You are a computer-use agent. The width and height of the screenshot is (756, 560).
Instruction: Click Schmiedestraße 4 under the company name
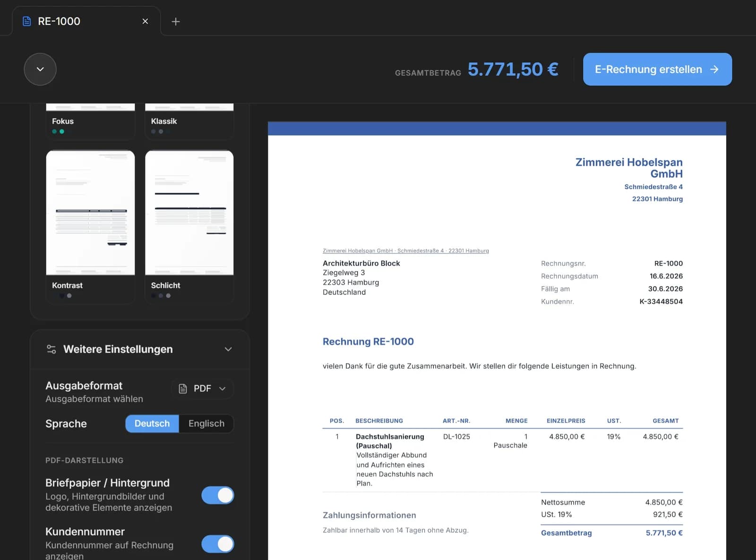pos(653,187)
